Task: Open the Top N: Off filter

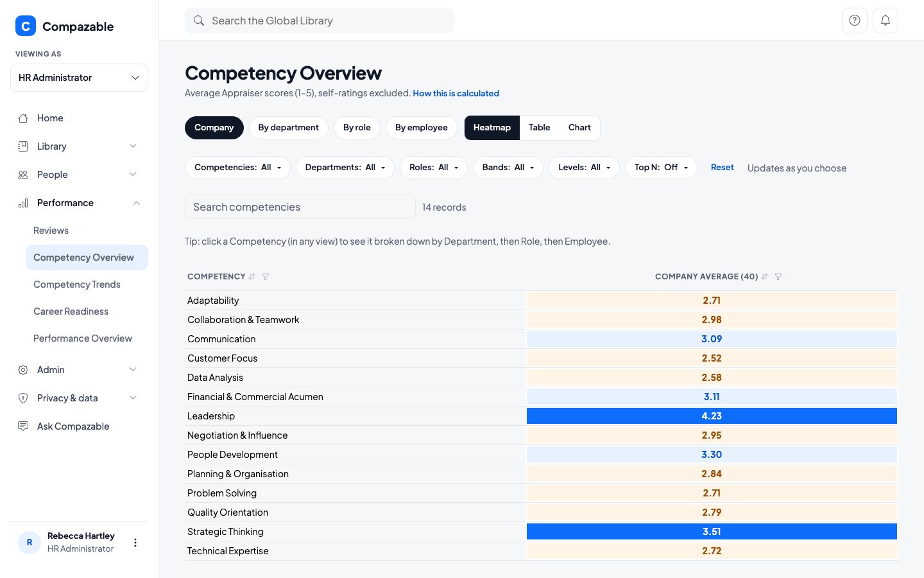Action: [x=661, y=168]
